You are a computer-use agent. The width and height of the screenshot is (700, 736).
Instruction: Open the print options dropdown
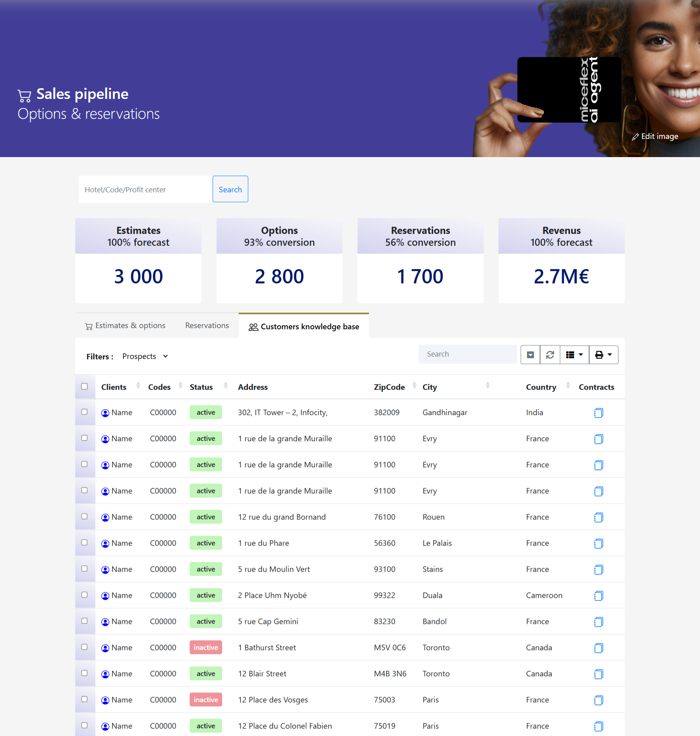(x=603, y=355)
